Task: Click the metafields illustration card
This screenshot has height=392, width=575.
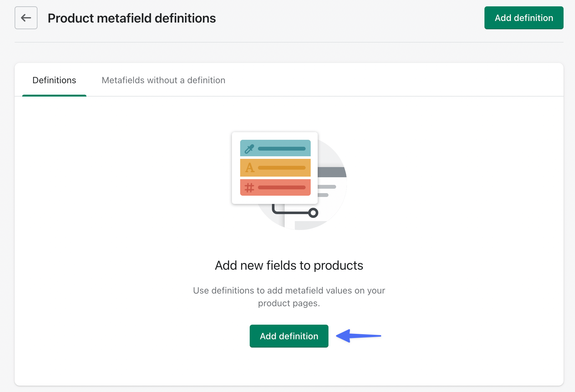Action: pyautogui.click(x=274, y=168)
